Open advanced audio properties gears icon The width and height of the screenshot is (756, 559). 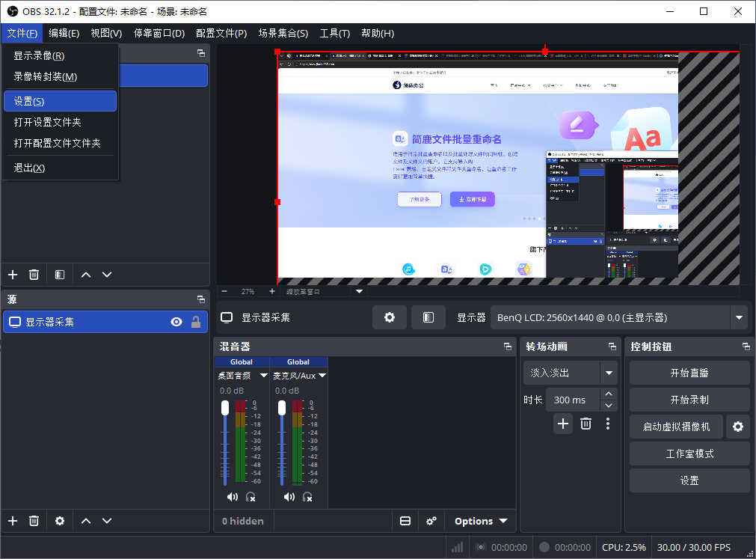(431, 521)
